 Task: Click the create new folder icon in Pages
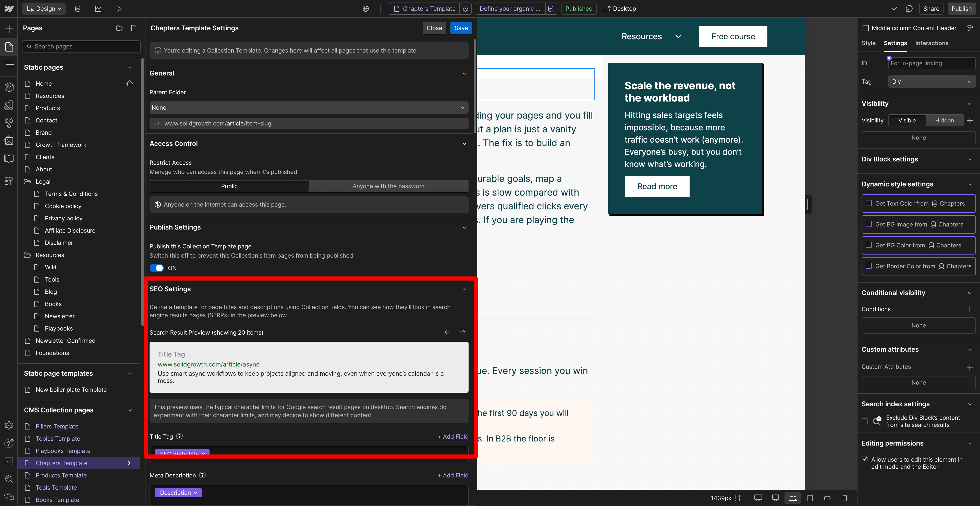pos(119,28)
